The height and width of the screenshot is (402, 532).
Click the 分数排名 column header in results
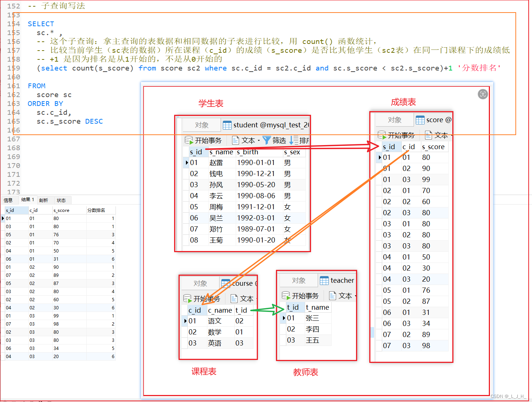[x=101, y=210]
